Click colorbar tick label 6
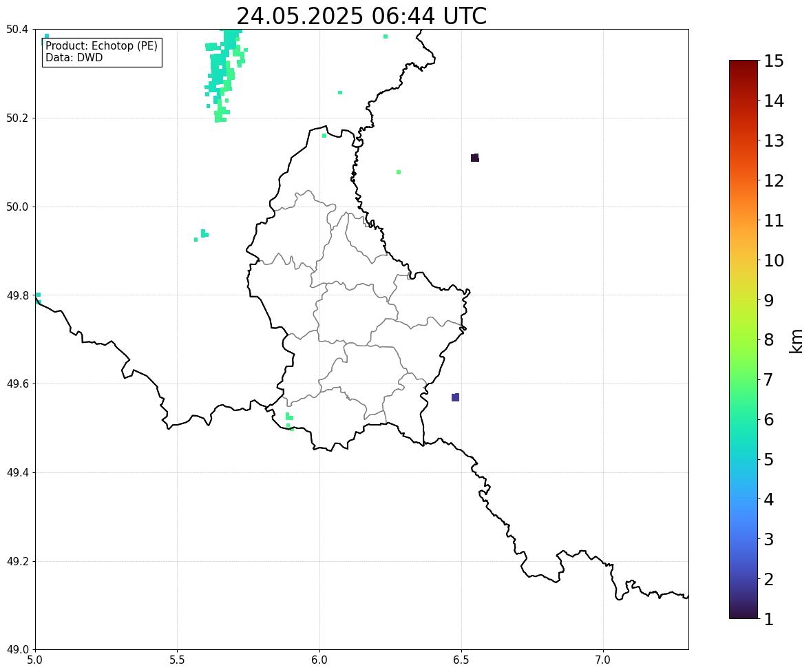Screen dimensions: 811x672 coord(769,419)
